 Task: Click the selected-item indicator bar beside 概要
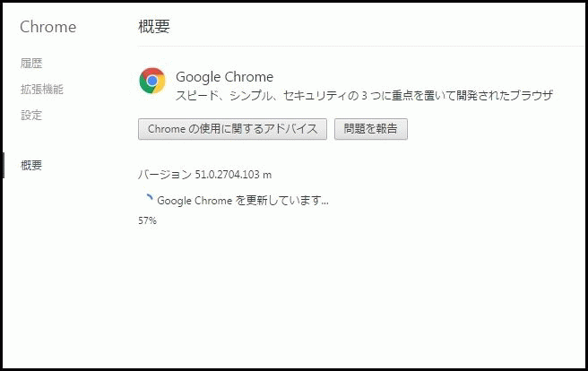coord(4,165)
